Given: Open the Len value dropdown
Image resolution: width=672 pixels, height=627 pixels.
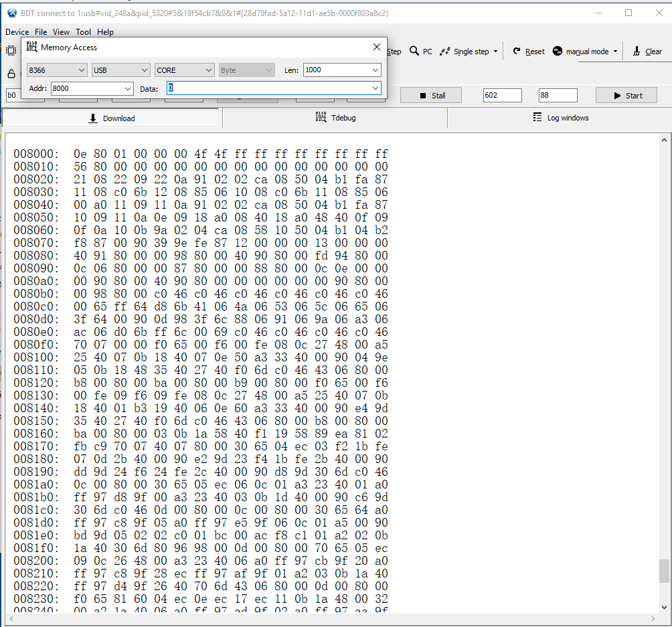Looking at the screenshot, I should tap(375, 70).
